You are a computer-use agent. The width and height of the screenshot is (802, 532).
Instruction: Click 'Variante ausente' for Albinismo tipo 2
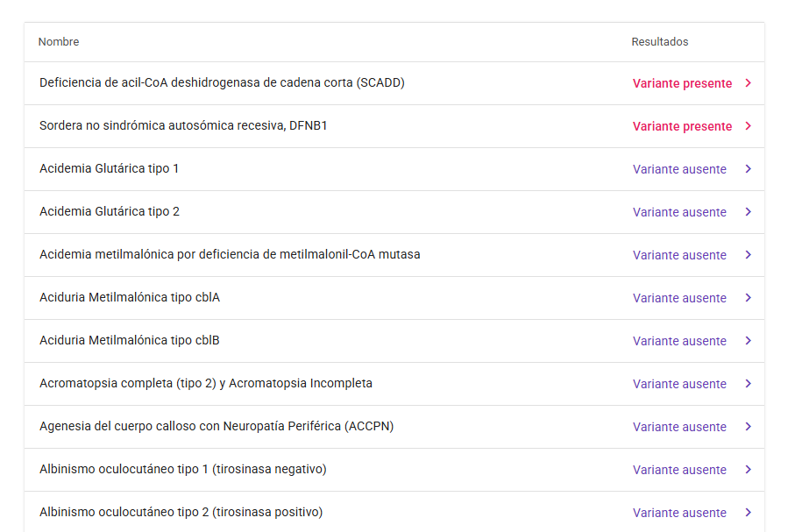[679, 513]
